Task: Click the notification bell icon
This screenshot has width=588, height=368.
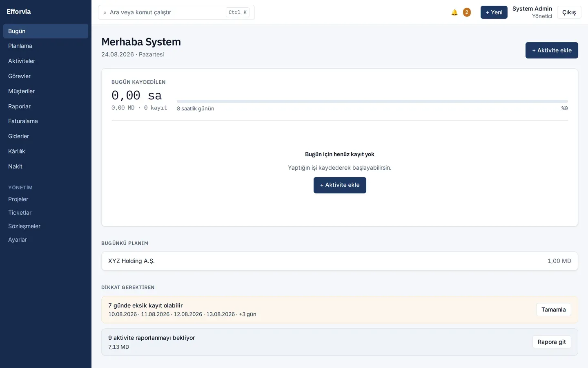Action: tap(454, 12)
